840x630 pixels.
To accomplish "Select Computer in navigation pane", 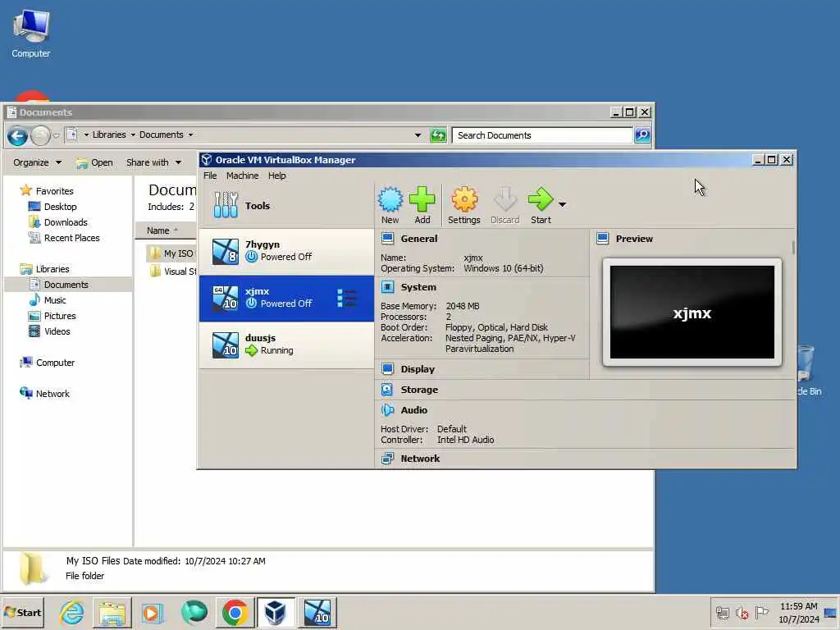I will click(55, 362).
